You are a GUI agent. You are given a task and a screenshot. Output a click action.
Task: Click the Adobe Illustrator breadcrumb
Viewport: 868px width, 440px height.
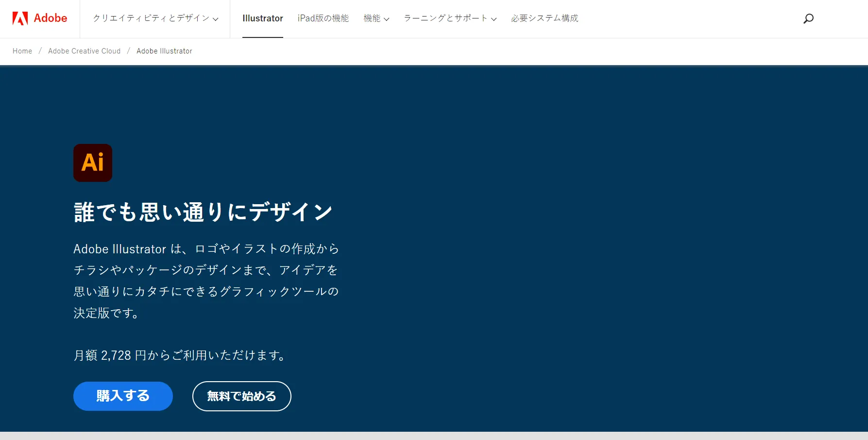click(164, 51)
